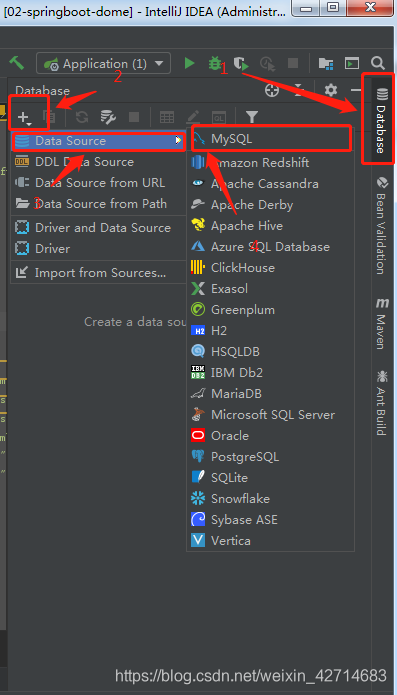397x695 pixels.
Task: Open the table editor grid icon
Action: pyautogui.click(x=167, y=117)
